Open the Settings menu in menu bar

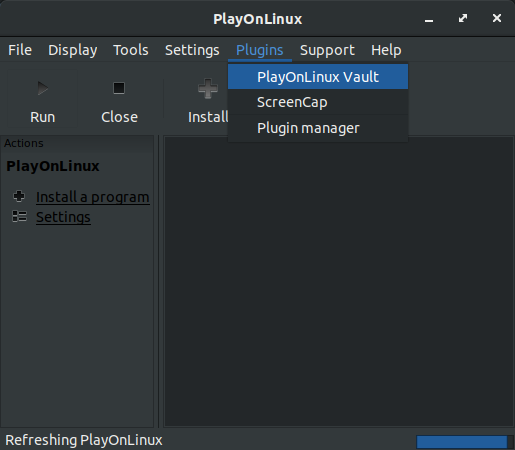tap(192, 50)
